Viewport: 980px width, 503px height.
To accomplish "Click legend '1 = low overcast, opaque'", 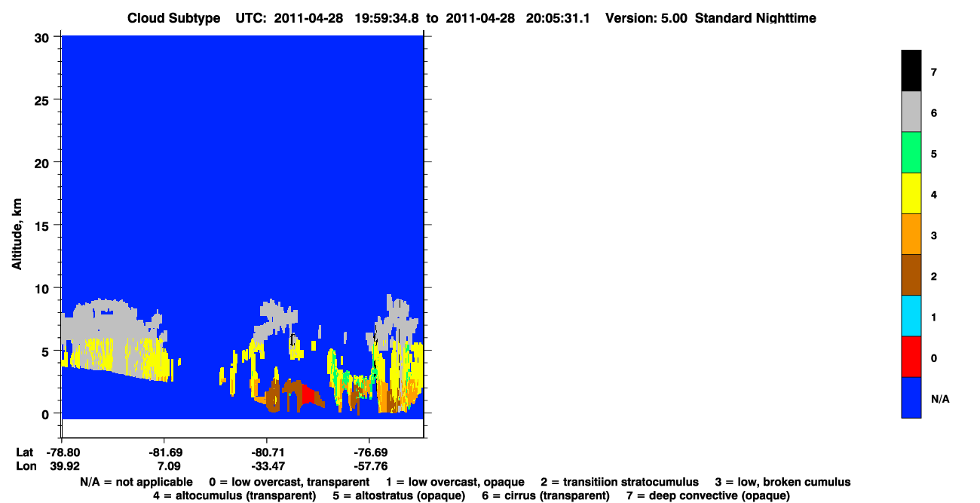I will [x=455, y=482].
